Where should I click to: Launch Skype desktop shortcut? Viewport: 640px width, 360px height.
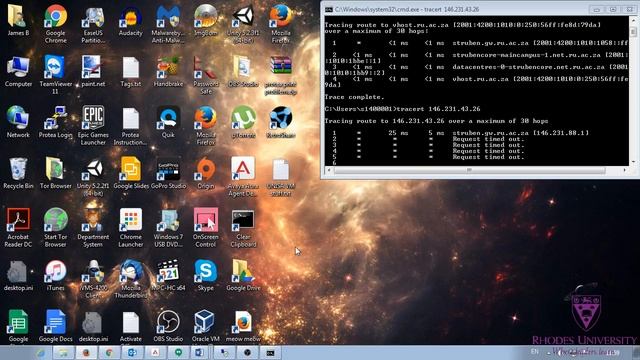[x=206, y=276]
